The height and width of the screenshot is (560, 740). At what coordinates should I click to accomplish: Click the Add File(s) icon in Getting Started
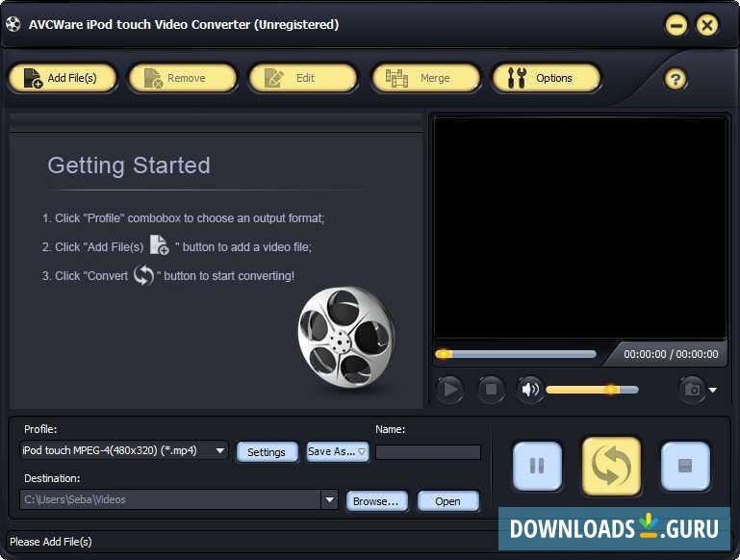coord(159,244)
